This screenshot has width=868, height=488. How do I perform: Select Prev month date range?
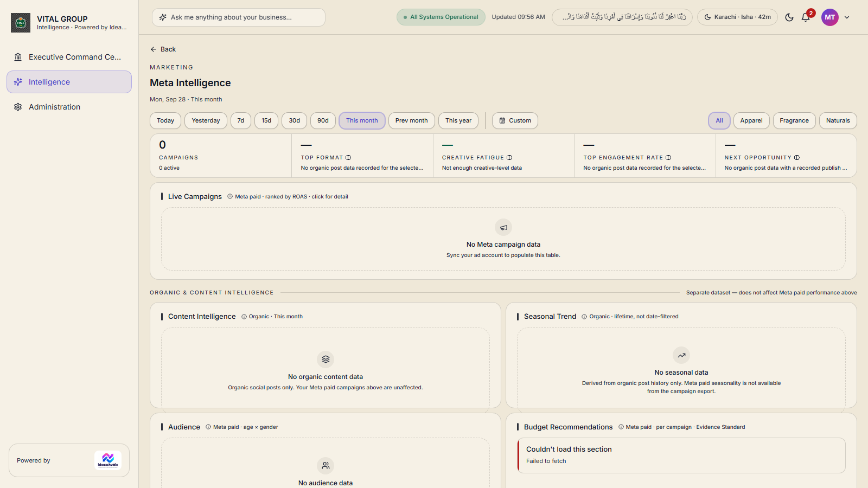tap(411, 120)
